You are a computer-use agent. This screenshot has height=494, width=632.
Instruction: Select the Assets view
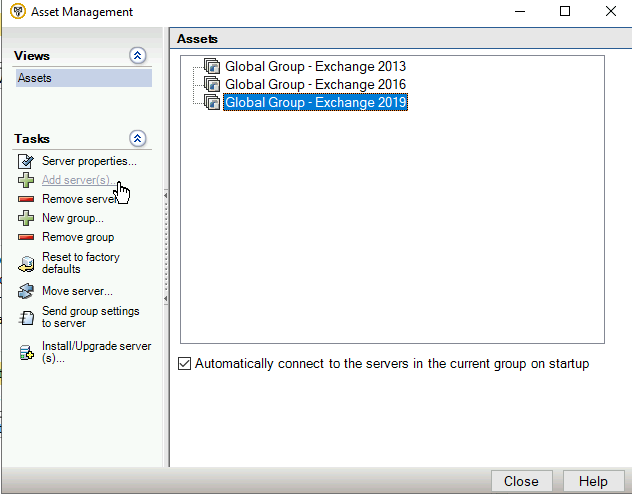tap(84, 78)
